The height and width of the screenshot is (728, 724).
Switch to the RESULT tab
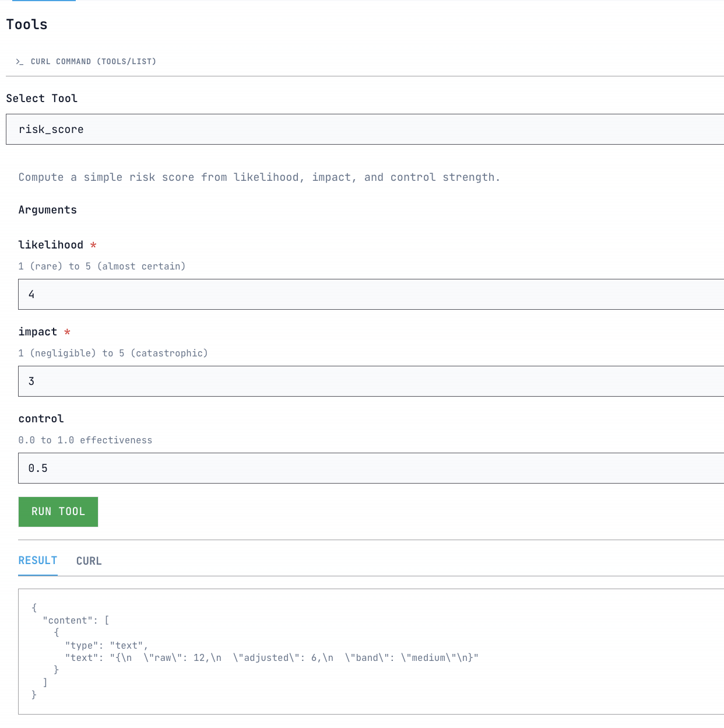(38, 561)
